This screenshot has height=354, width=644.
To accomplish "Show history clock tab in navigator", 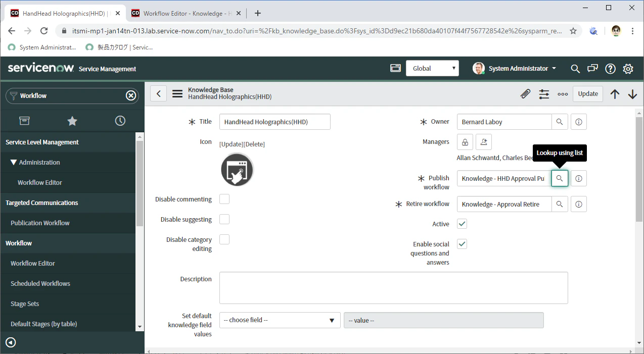I will (120, 121).
